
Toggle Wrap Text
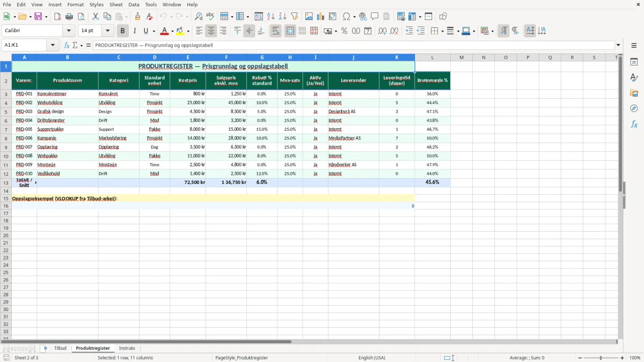(276, 31)
